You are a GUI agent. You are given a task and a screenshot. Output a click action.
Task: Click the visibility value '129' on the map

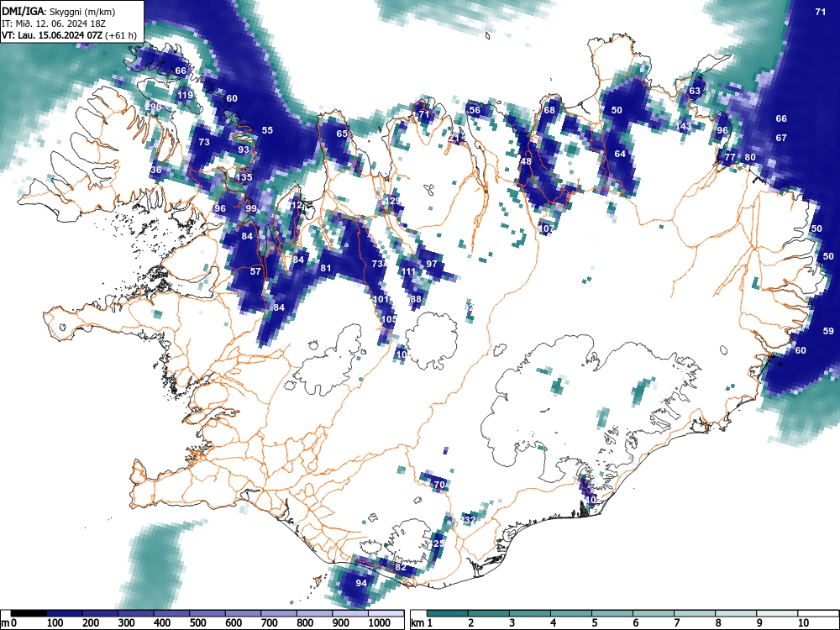[393, 201]
